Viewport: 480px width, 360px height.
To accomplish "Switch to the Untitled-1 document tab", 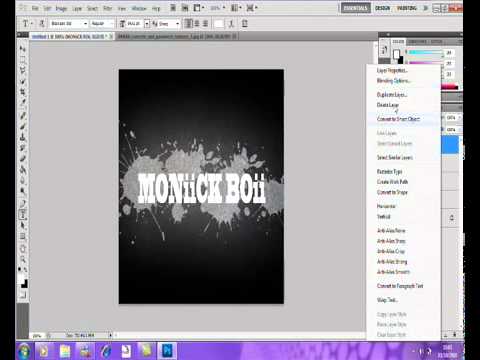I will [x=71, y=36].
